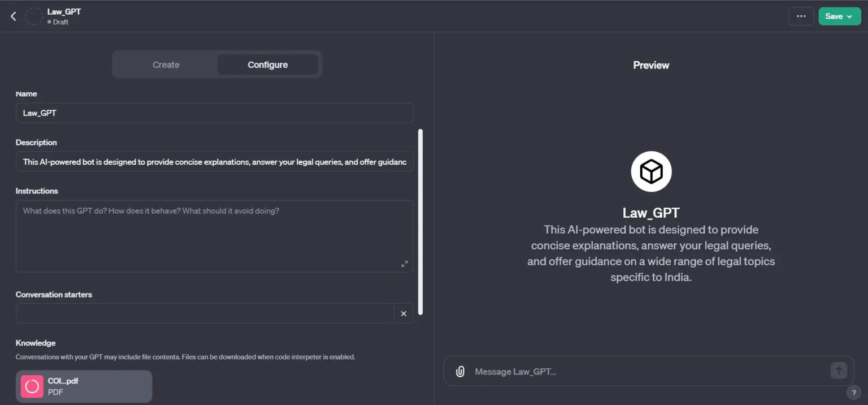The width and height of the screenshot is (868, 405).
Task: Click the avatar placeholder to upload GPT image
Action: coord(34,16)
